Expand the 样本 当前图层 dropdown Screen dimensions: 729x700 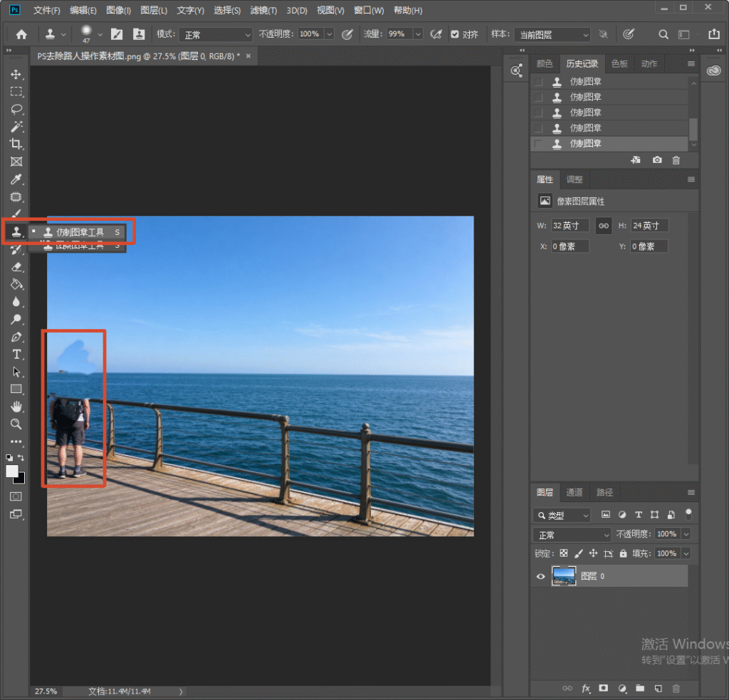[552, 34]
